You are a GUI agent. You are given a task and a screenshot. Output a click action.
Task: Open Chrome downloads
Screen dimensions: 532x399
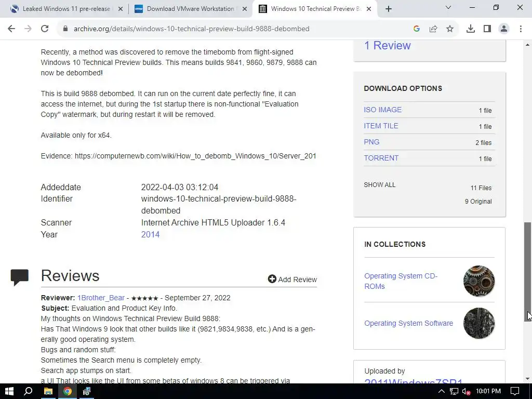pyautogui.click(x=471, y=29)
